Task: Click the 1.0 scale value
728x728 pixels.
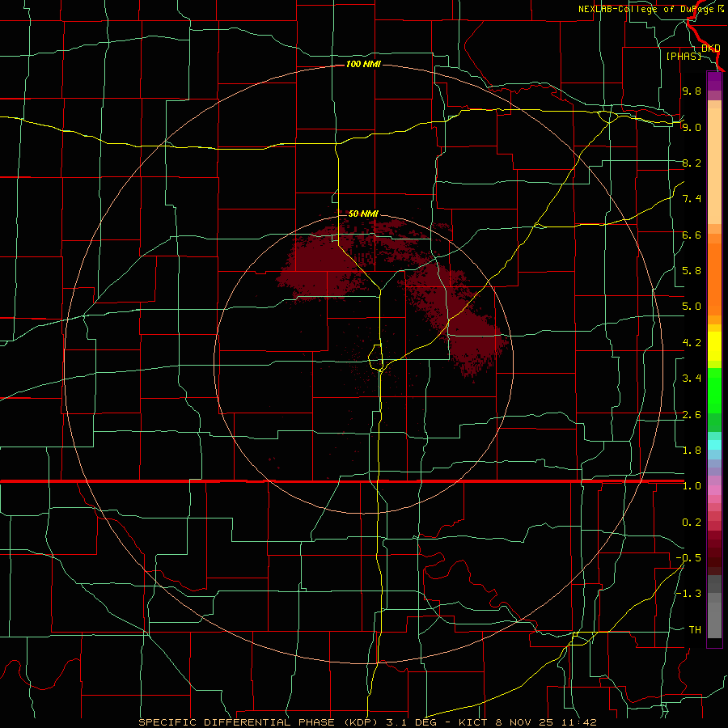Action: pyautogui.click(x=692, y=486)
